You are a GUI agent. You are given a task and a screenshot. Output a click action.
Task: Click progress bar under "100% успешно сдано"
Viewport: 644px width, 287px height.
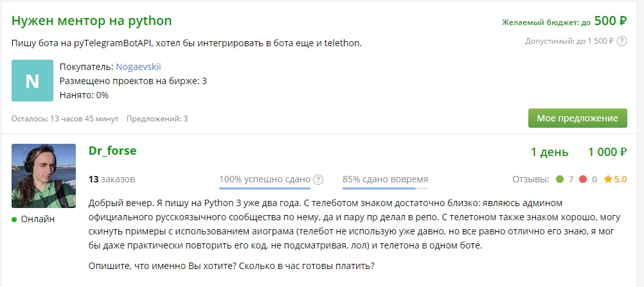pyautogui.click(x=264, y=188)
